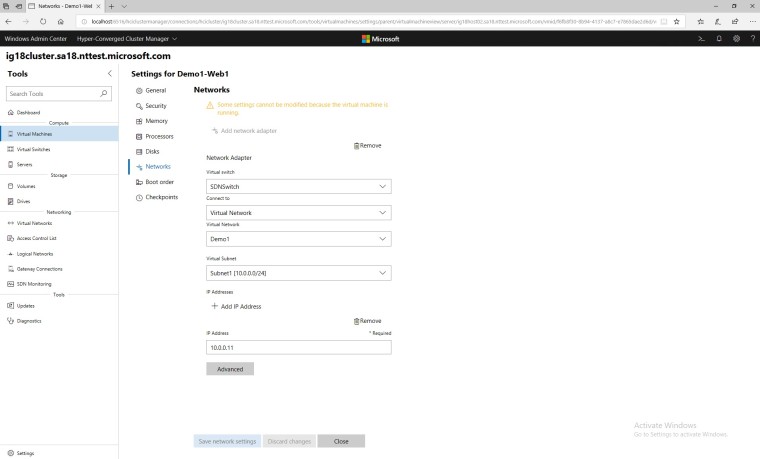The height and width of the screenshot is (459, 760).
Task: Click the Virtual Switches sidebar icon
Action: tap(11, 149)
